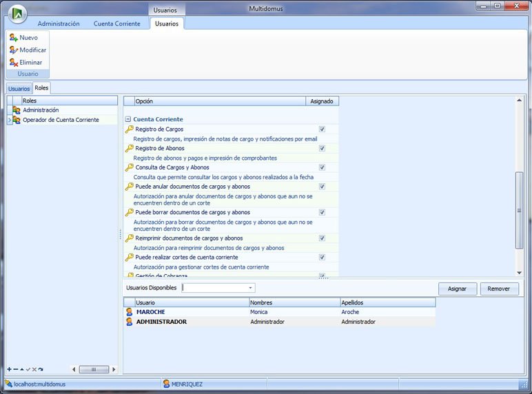Toggle Consulta de Cargos y Abonos checkbox

click(322, 167)
